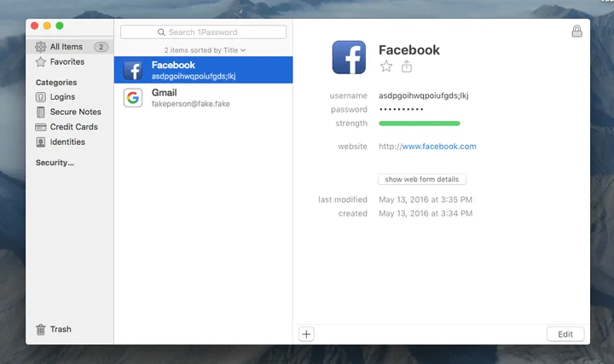Viewport: 614px width, 364px height.
Task: Click show web form details button
Action: (x=422, y=179)
